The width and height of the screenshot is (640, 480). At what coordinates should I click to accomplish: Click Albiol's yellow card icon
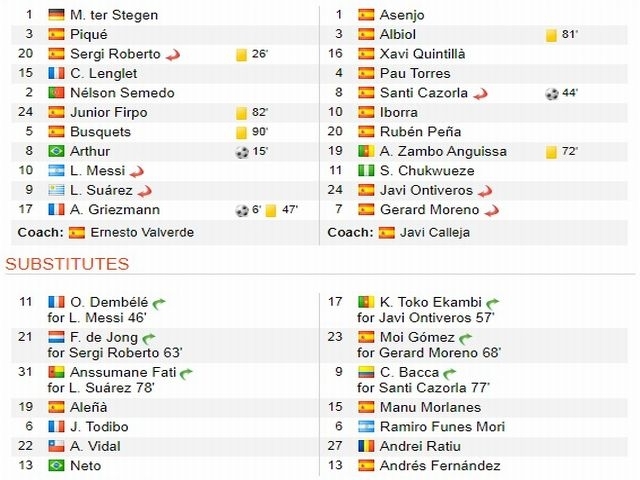tap(551, 35)
